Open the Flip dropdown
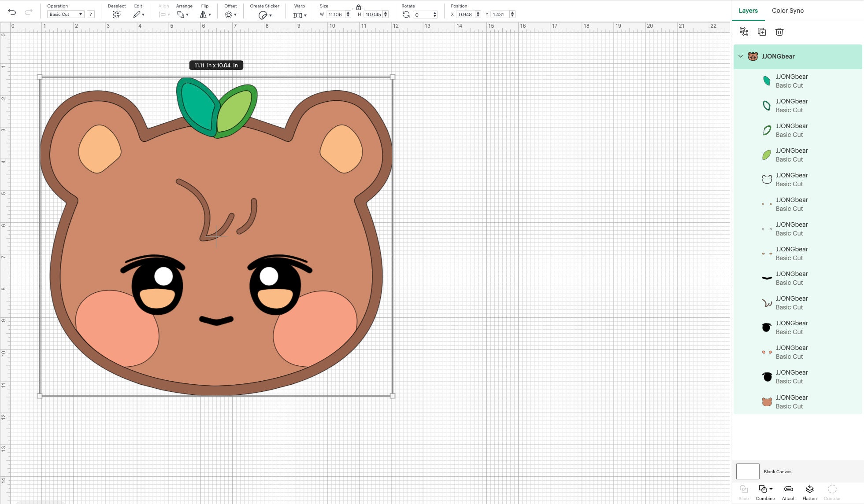 click(205, 15)
